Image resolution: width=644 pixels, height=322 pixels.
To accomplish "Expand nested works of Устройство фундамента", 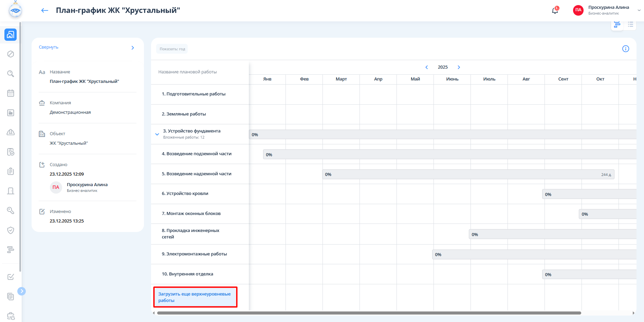I will point(157,134).
